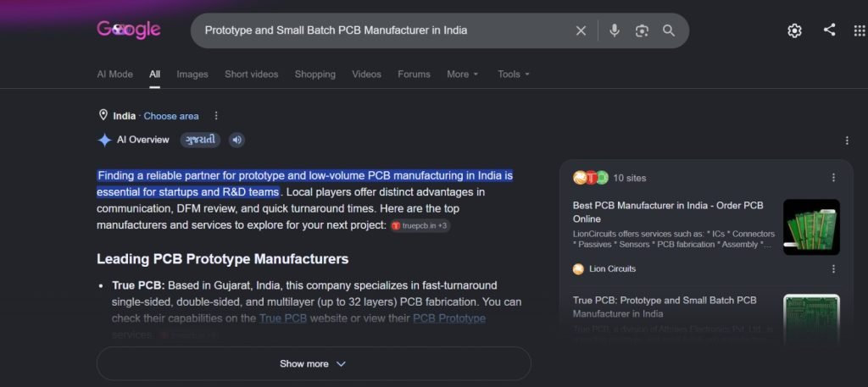Select the All results tab
The height and width of the screenshot is (387, 868).
click(154, 74)
